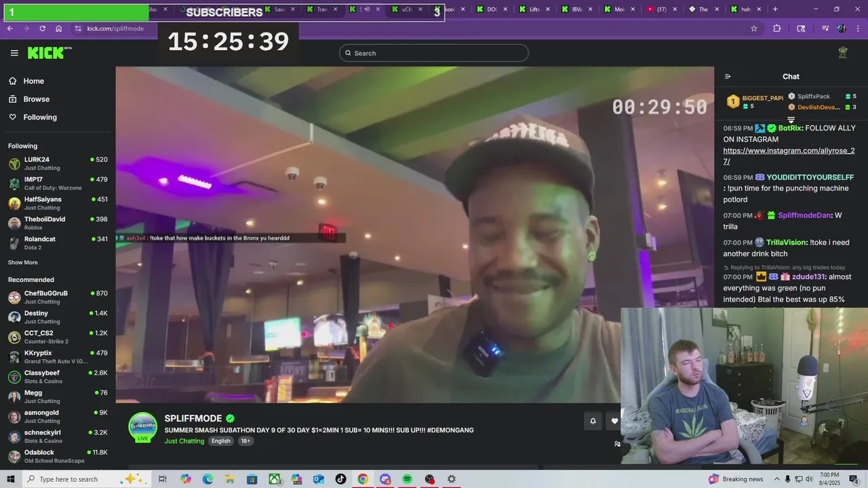868x488 pixels.
Task: Open Settings gear on taskbar
Action: (x=452, y=479)
